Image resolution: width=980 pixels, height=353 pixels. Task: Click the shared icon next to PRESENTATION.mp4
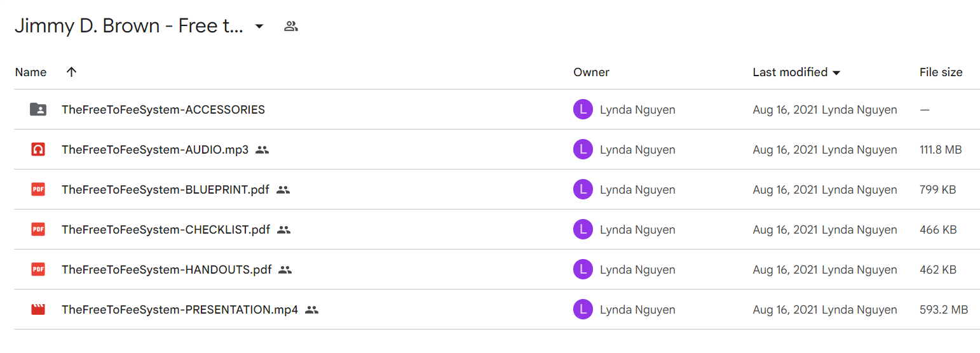pyautogui.click(x=311, y=310)
